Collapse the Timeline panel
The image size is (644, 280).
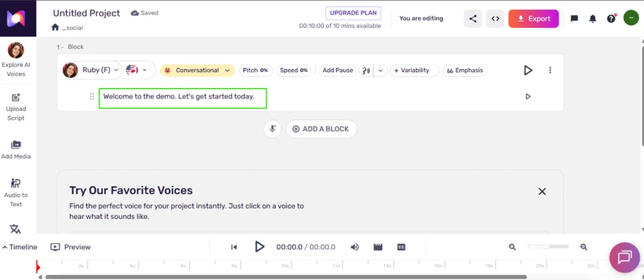point(20,247)
